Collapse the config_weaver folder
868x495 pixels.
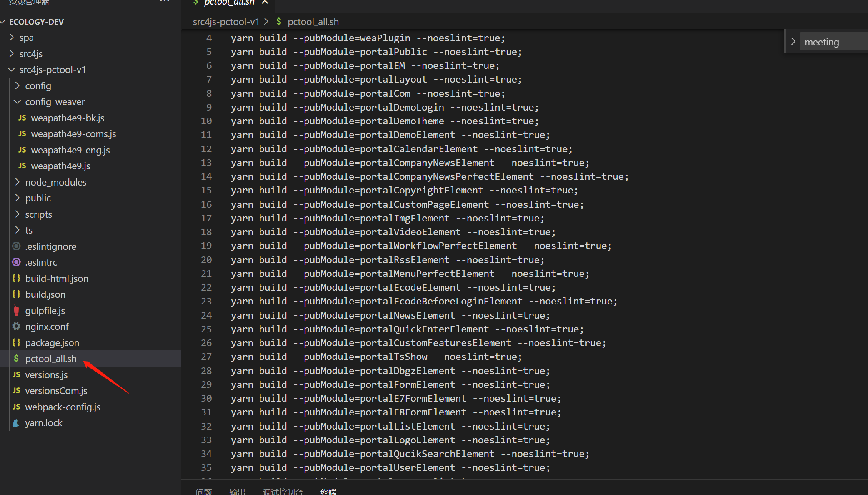[18, 102]
